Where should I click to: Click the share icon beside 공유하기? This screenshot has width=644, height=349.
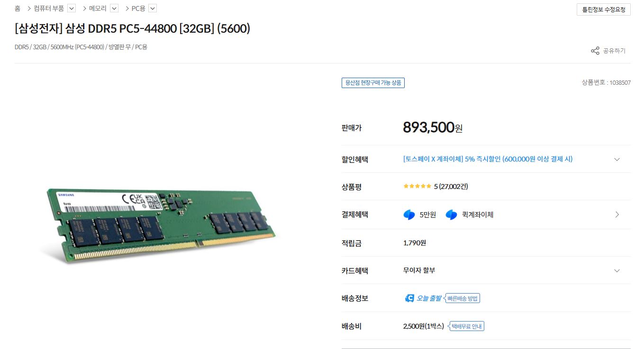[595, 51]
